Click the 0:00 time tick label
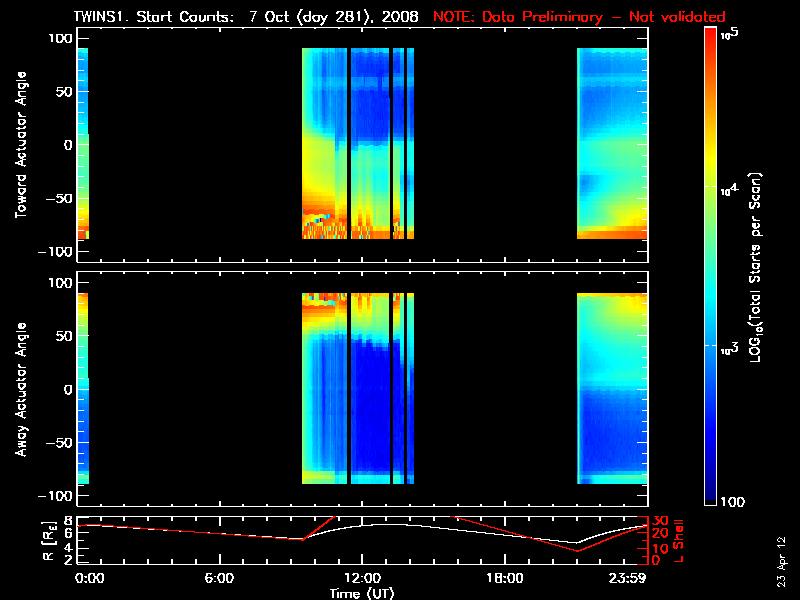The height and width of the screenshot is (600, 800). 89,577
